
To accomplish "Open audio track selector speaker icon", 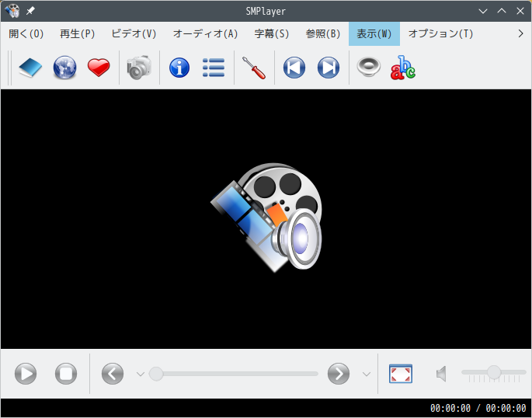I will (368, 67).
